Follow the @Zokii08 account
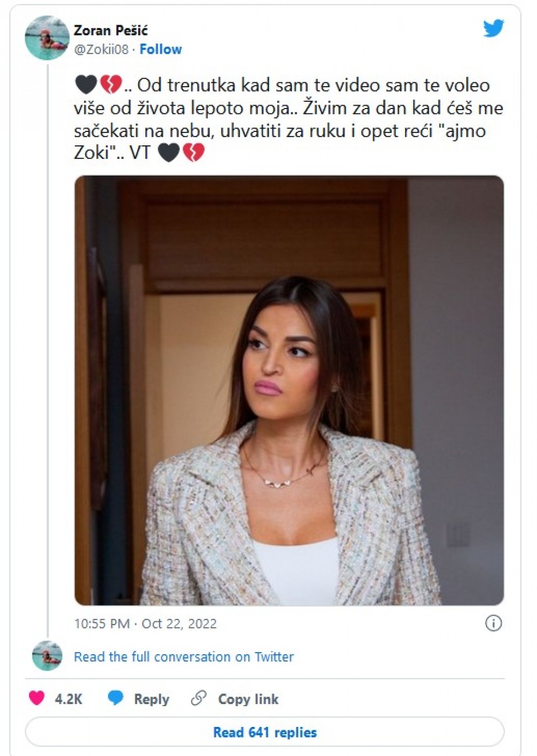This screenshot has width=537, height=756. (161, 49)
